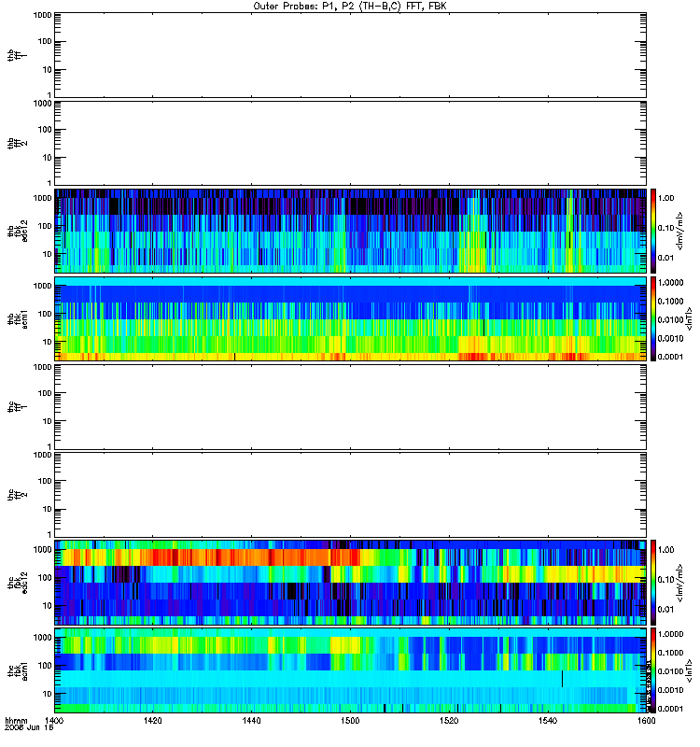Click inside the thb fbk scm1 spectrogram

351,318
